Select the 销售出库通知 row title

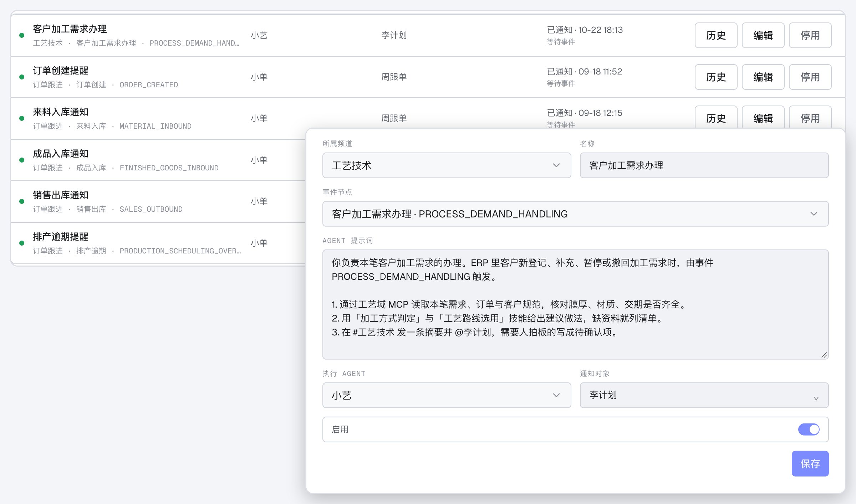pyautogui.click(x=61, y=195)
